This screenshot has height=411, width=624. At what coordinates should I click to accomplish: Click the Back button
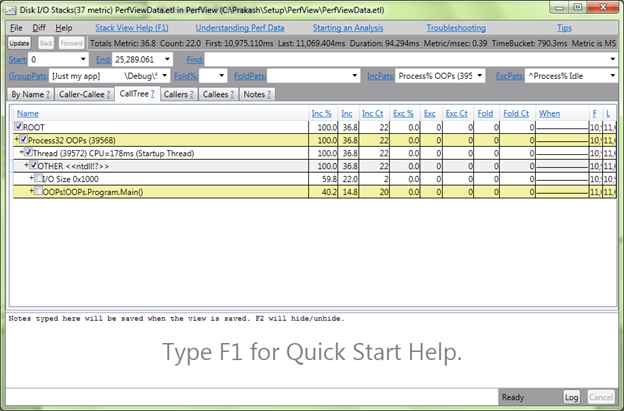coord(46,43)
